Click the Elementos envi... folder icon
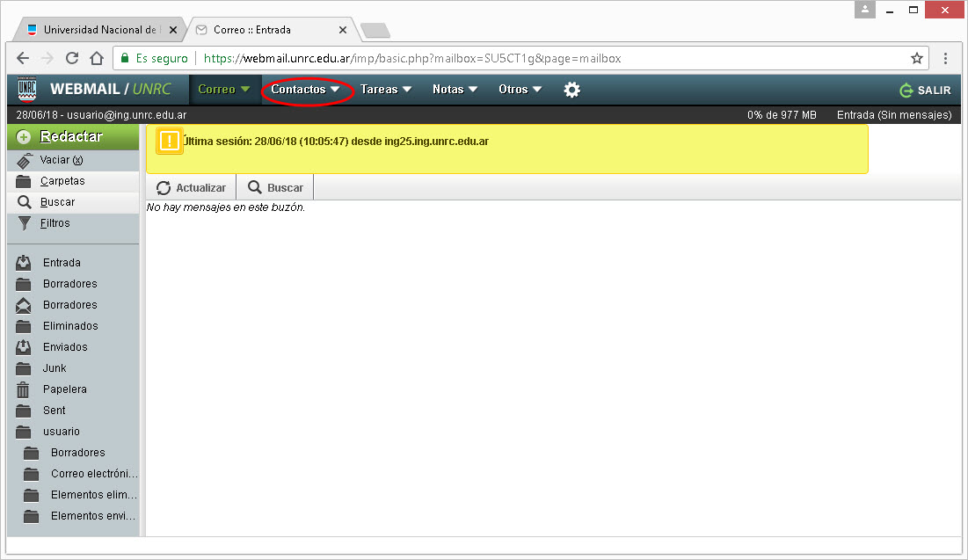Image resolution: width=968 pixels, height=560 pixels. point(31,516)
